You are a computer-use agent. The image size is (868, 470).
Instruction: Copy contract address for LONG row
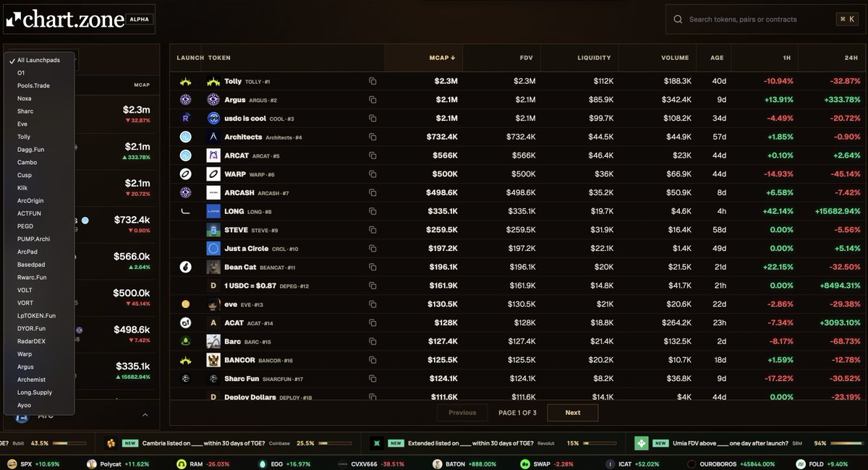click(373, 211)
